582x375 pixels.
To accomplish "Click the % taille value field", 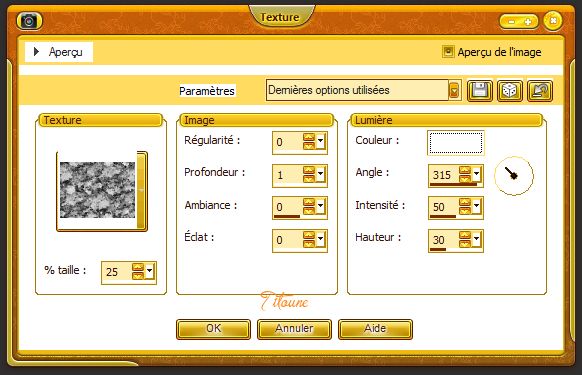I will pos(116,272).
